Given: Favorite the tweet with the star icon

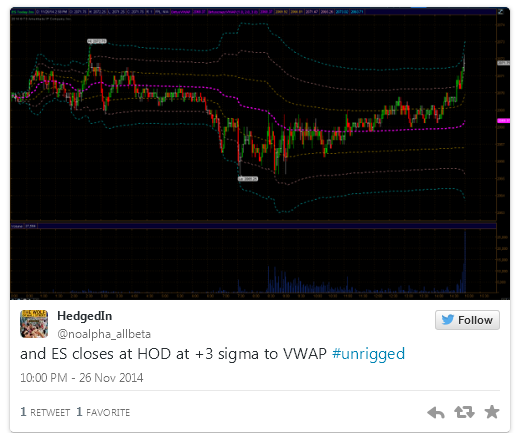Looking at the screenshot, I should (492, 412).
